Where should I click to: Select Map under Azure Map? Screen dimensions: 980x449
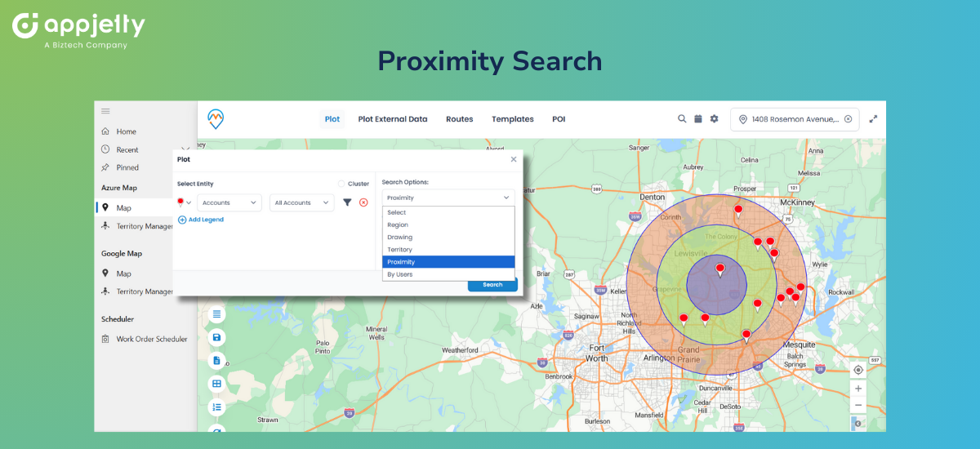point(116,208)
